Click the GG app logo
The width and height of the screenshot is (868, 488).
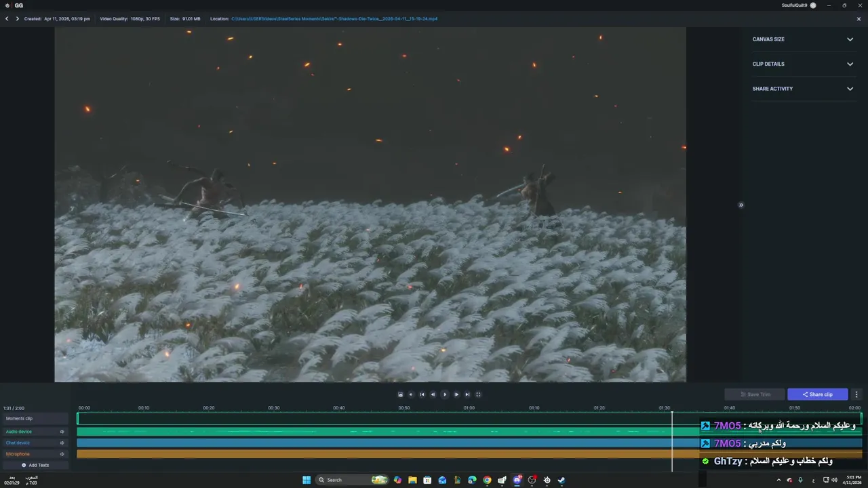[14, 5]
